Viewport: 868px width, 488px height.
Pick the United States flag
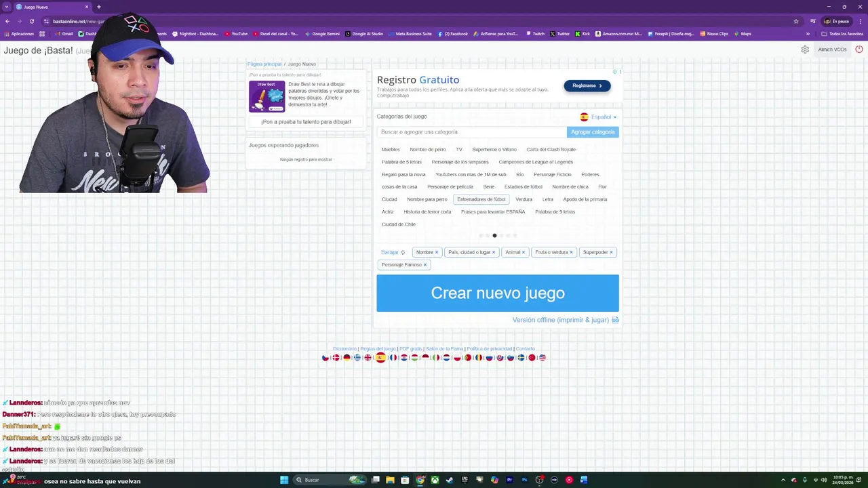coord(542,358)
